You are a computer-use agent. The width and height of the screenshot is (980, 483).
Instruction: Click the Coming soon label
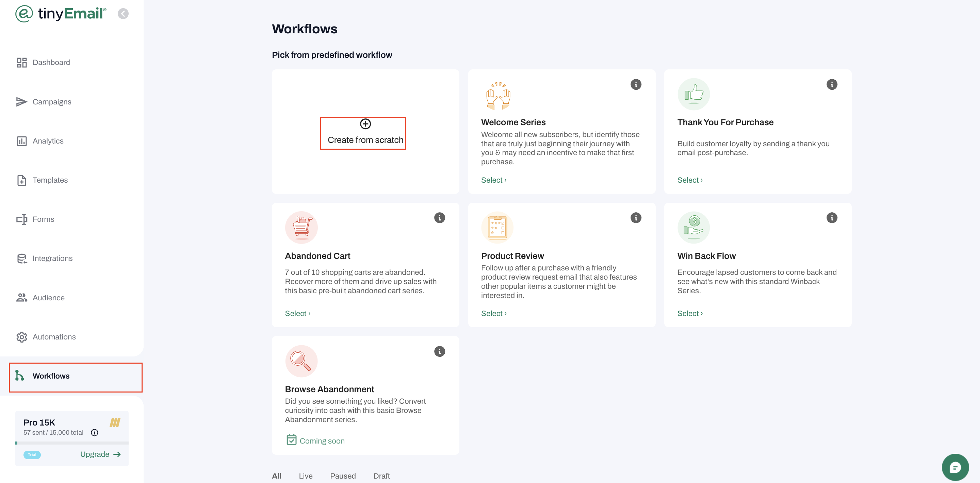[322, 441]
